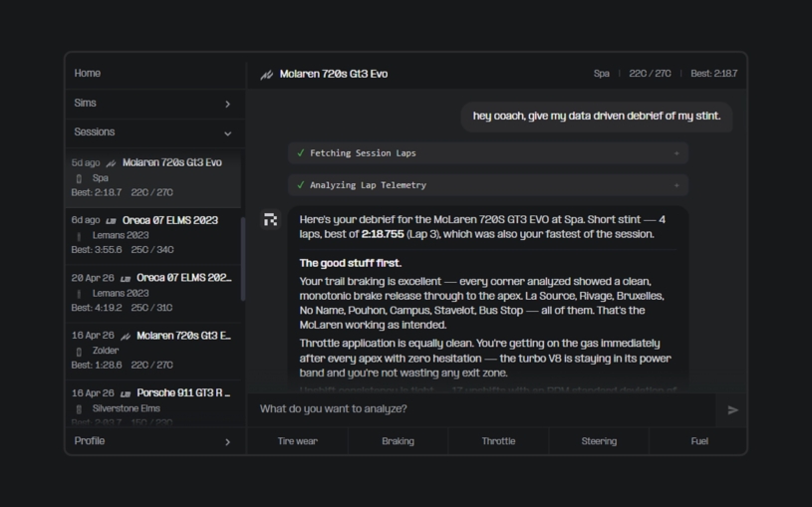
Task: Click 'Best: 2:18.7' in the header
Action: 714,74
